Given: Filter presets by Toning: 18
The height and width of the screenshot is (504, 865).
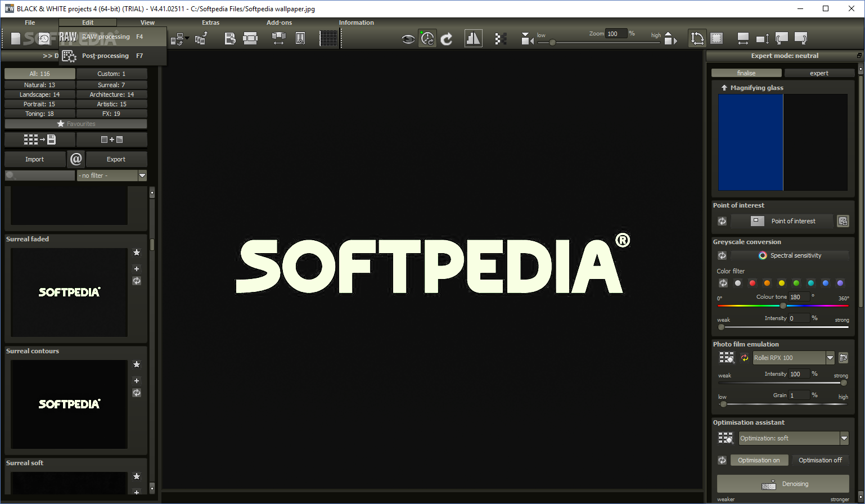Looking at the screenshot, I should tap(40, 114).
